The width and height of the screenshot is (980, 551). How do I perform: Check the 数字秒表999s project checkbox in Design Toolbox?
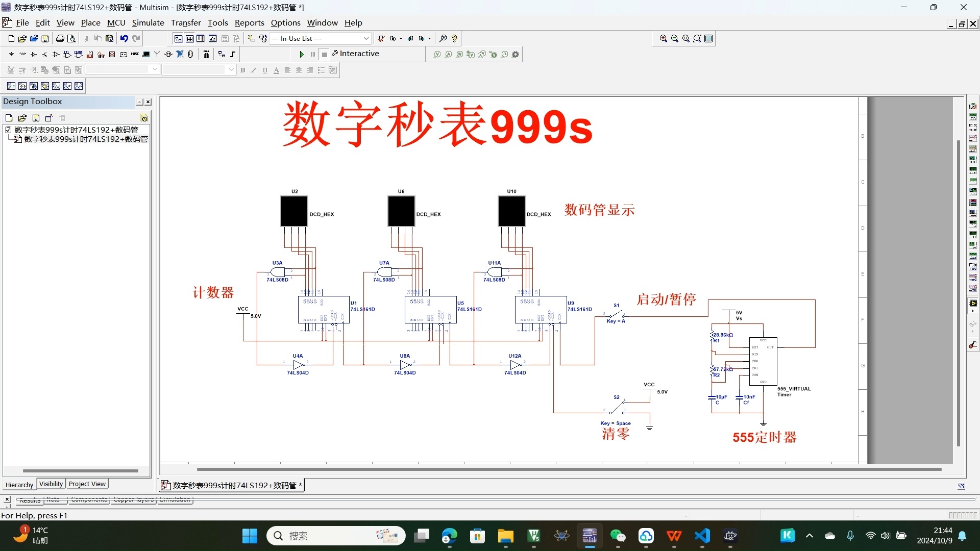pyautogui.click(x=8, y=130)
